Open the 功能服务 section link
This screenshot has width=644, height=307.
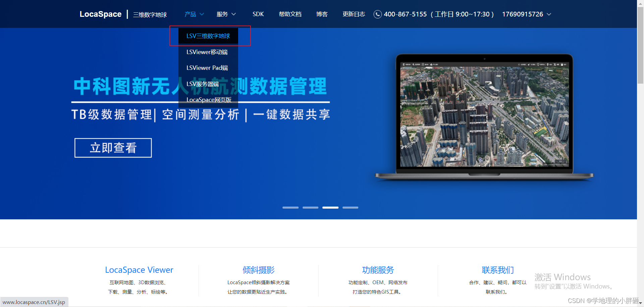[378, 270]
